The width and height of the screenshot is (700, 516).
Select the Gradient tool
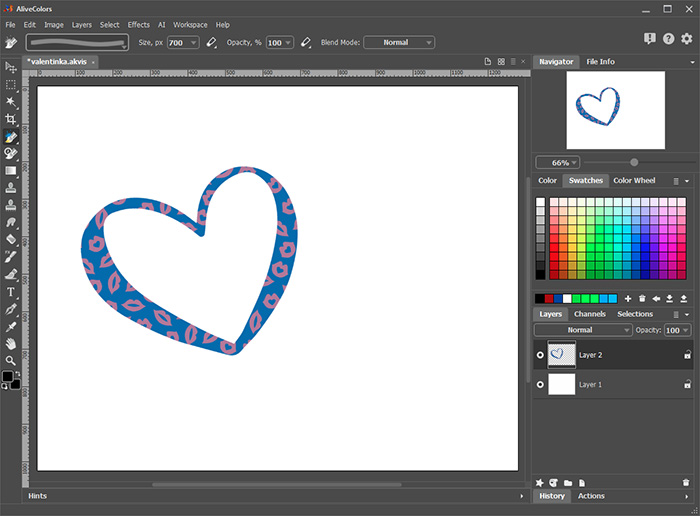pyautogui.click(x=10, y=171)
